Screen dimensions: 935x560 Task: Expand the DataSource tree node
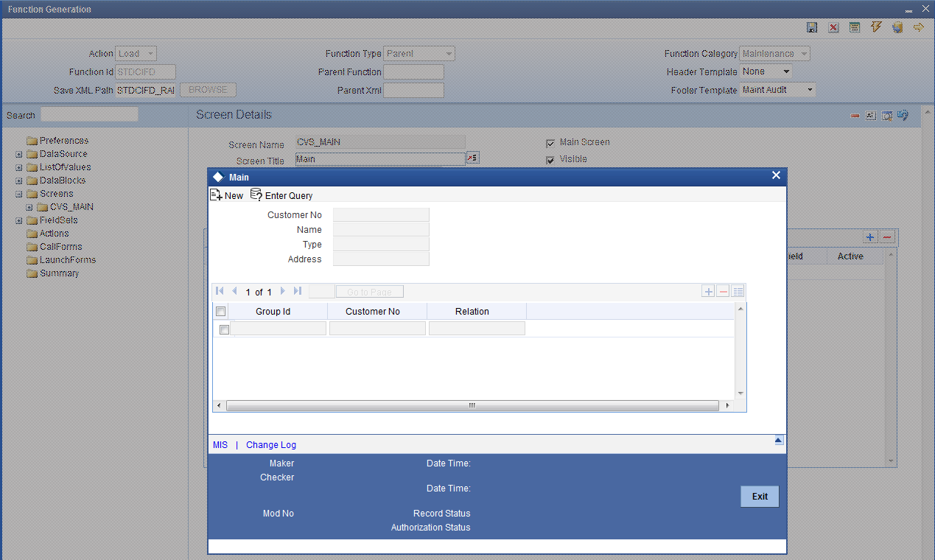(x=19, y=154)
